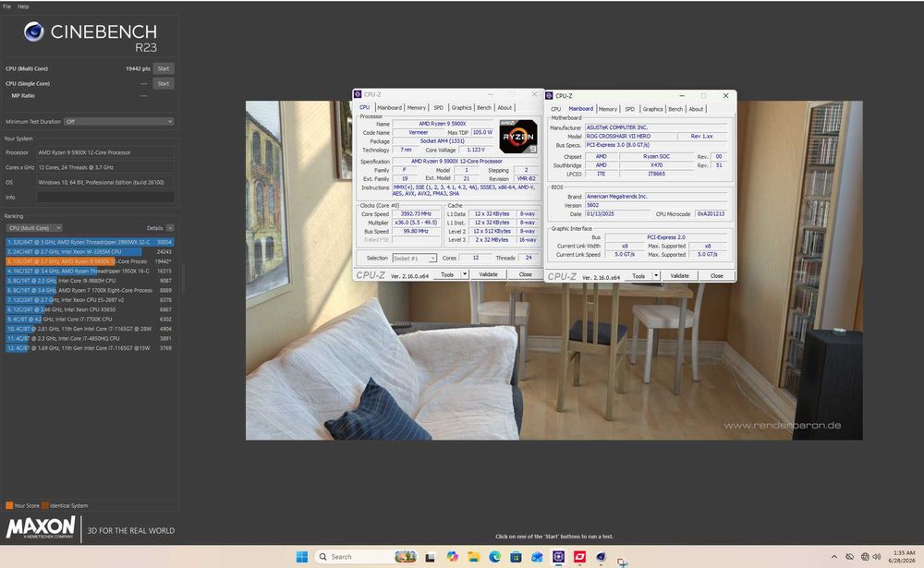Expand the ranking Details toggle

(x=170, y=228)
